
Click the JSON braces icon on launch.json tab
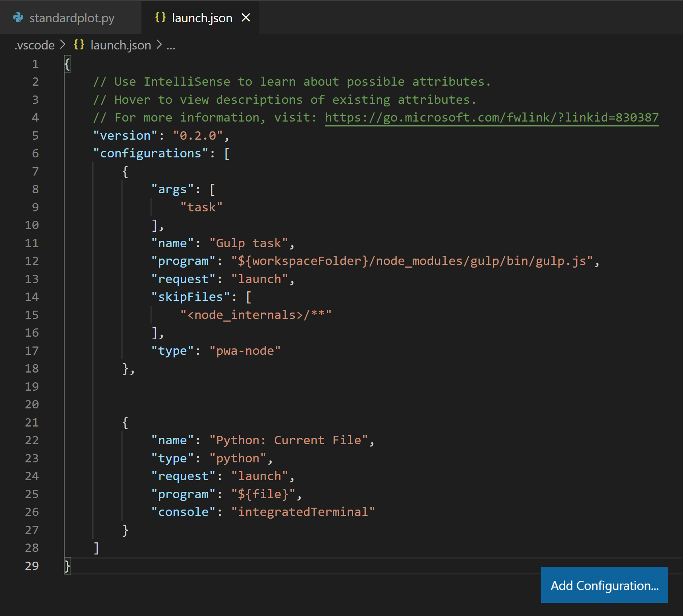(x=160, y=18)
